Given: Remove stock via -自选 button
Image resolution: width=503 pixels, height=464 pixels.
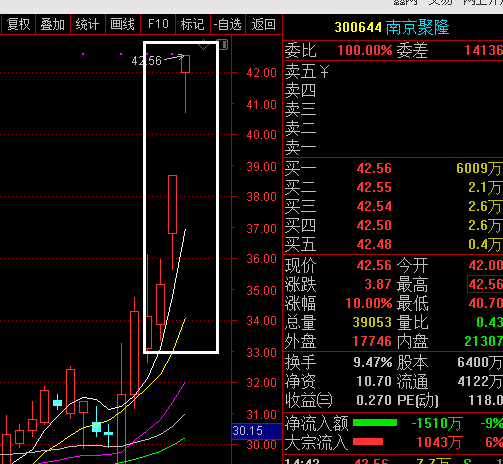Looking at the screenshot, I should click(x=227, y=24).
